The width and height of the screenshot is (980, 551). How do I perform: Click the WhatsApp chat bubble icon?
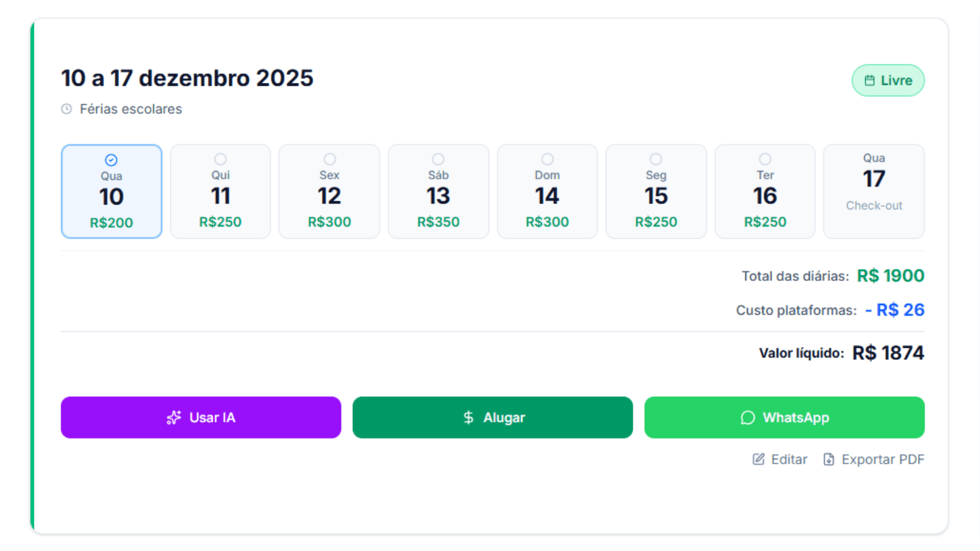[748, 418]
